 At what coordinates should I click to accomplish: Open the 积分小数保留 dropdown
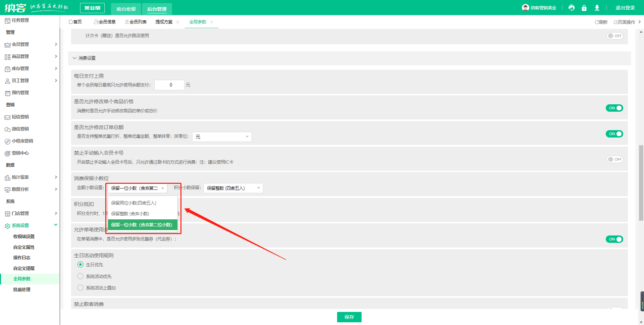(233, 188)
